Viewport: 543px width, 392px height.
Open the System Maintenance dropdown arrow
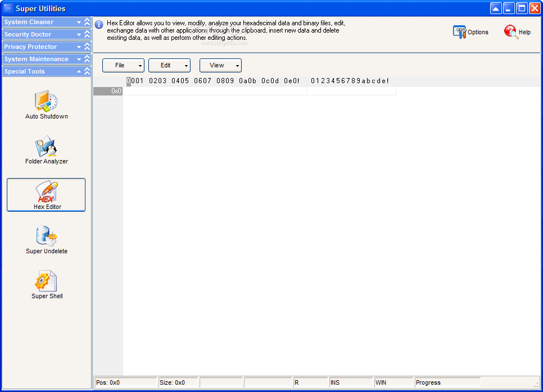pyautogui.click(x=79, y=60)
